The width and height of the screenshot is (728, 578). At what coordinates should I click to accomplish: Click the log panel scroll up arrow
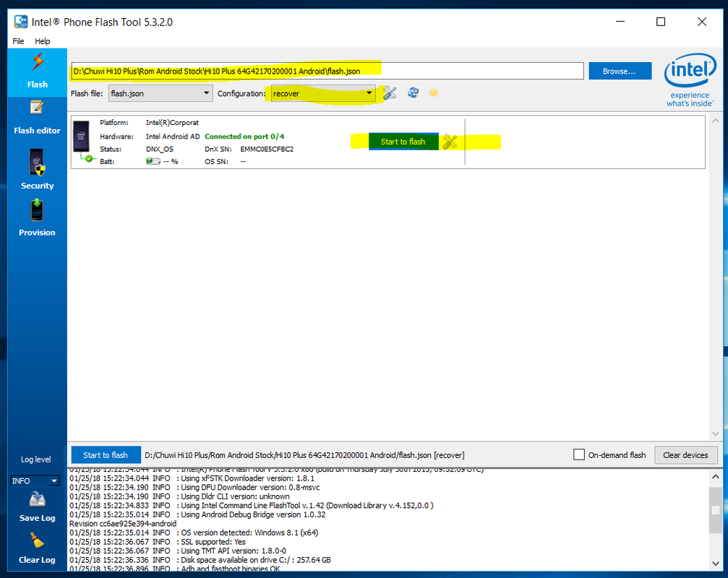click(x=716, y=476)
